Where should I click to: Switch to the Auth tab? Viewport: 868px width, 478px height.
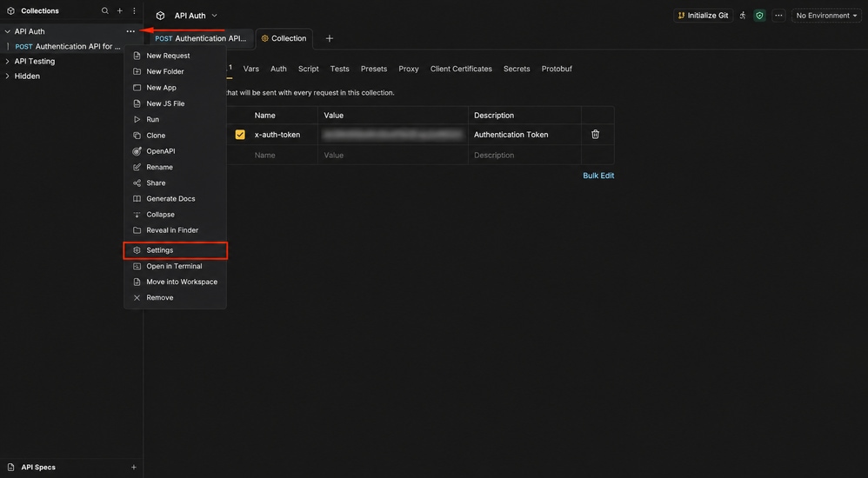278,70
